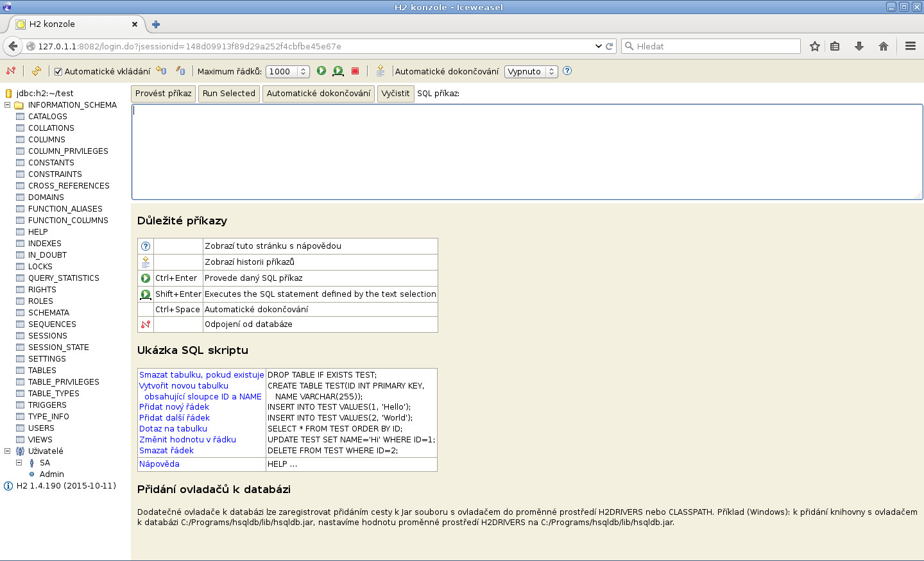Select the TRIGGERS table in tree
Screen dimensions: 924x561
click(47, 405)
